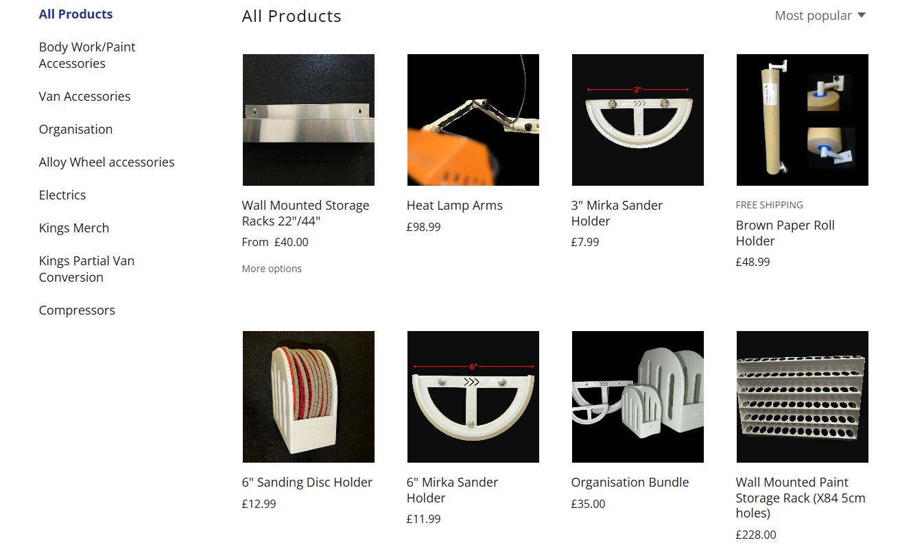The width and height of the screenshot is (924, 560).
Task: Go to the Van Accessories category
Action: pos(84,97)
